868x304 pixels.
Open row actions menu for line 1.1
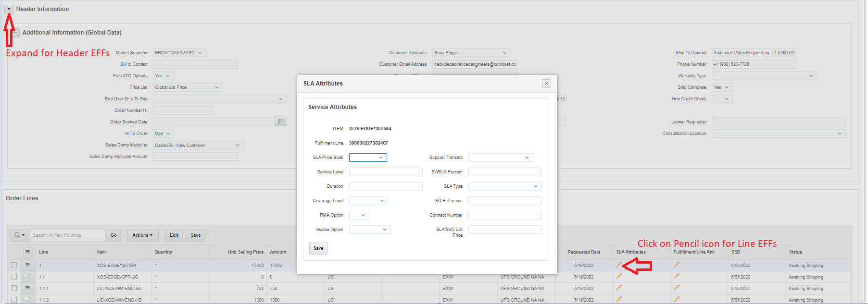(x=28, y=277)
